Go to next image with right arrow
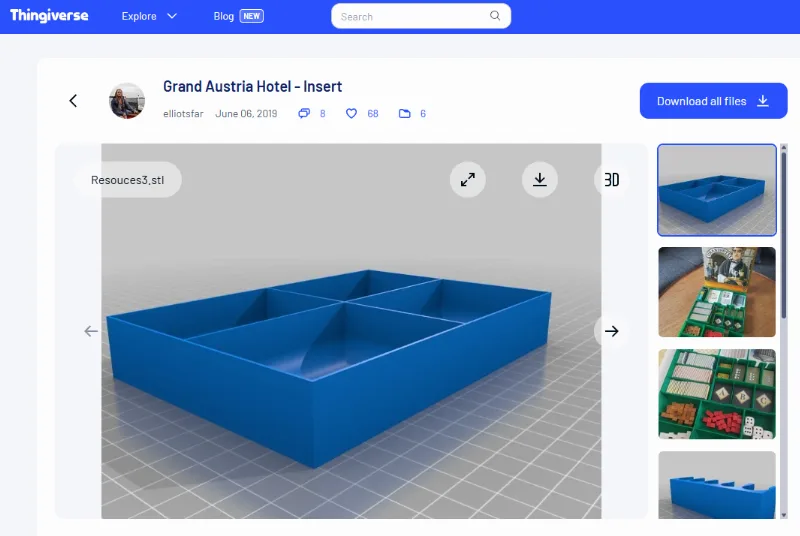The width and height of the screenshot is (800, 536). 611,331
